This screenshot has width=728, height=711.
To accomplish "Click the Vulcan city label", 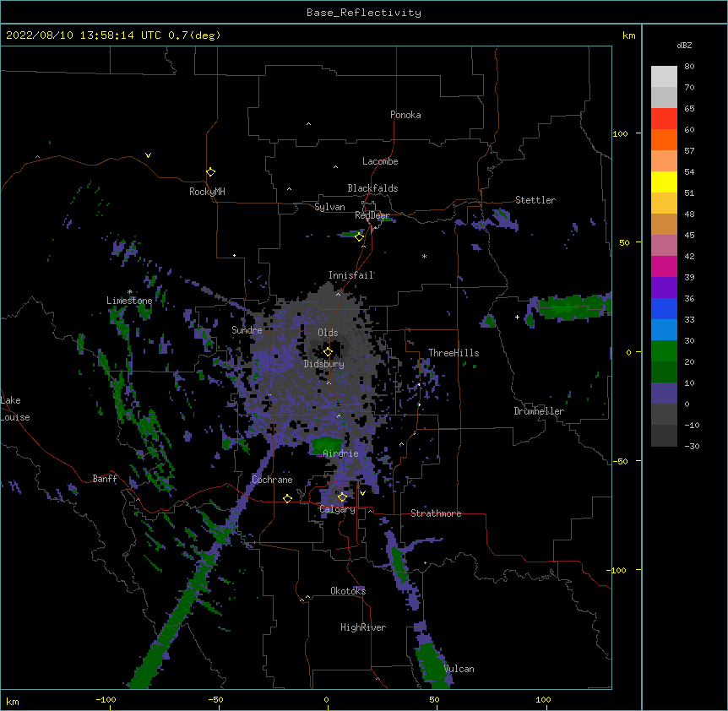I will 459,669.
